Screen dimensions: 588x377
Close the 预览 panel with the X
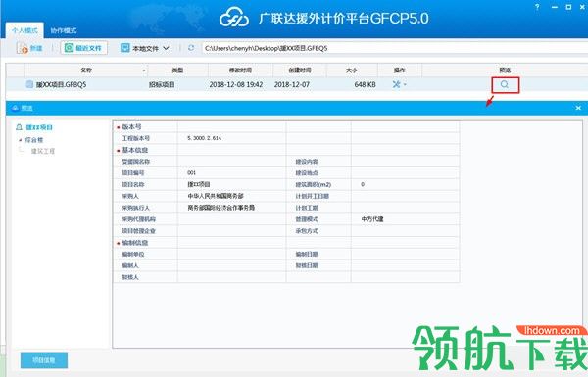(578, 108)
